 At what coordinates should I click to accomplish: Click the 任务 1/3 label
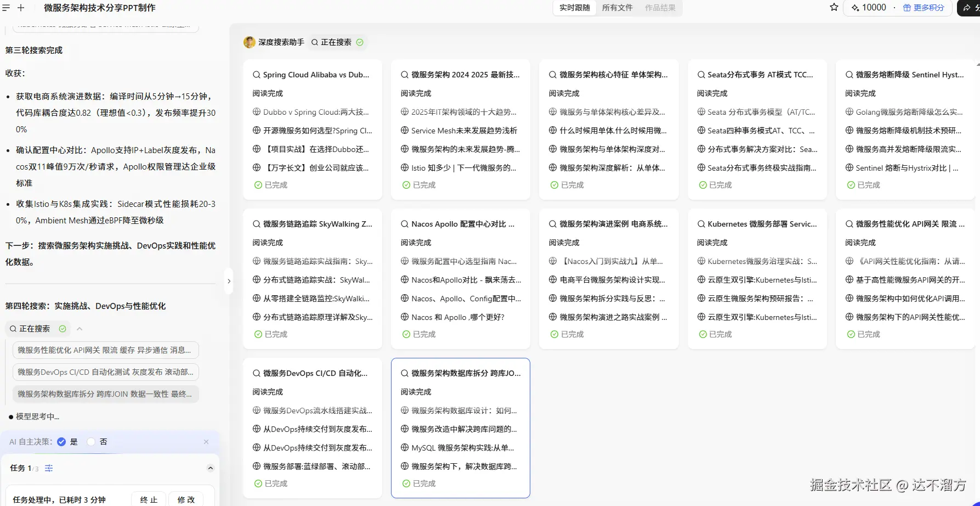point(24,468)
